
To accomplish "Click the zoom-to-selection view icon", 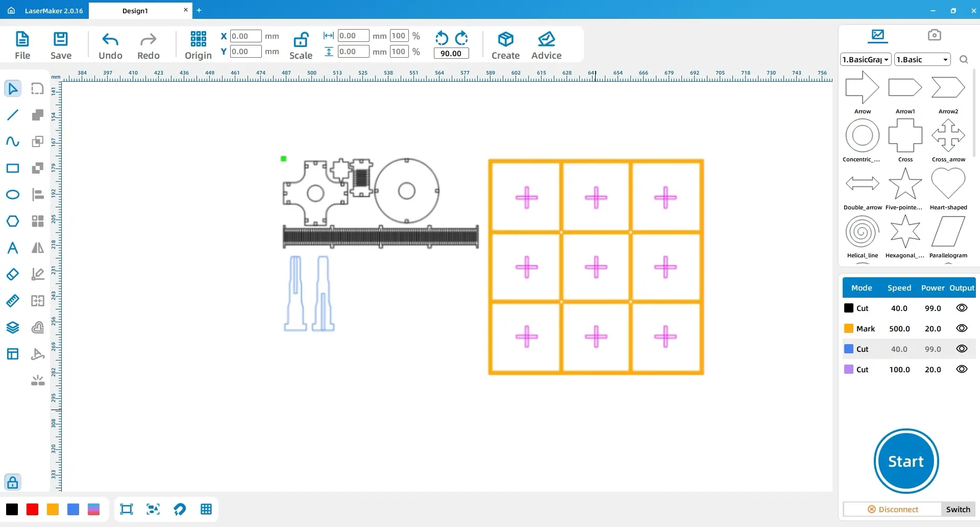I will (153, 509).
